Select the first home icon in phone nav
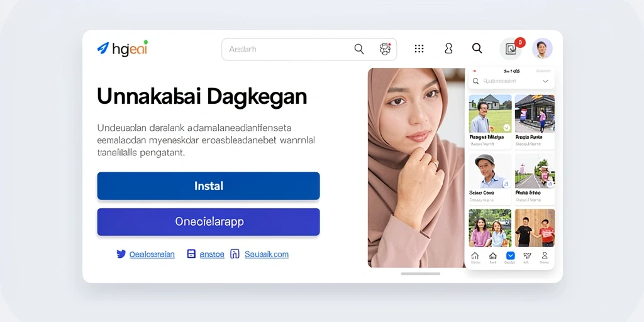644x322 pixels. [475, 255]
